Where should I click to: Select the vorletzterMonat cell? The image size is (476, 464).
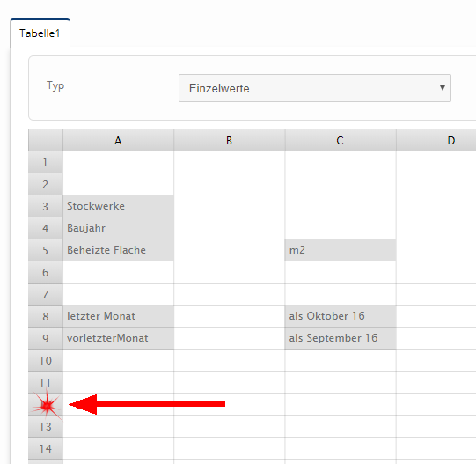tap(119, 338)
